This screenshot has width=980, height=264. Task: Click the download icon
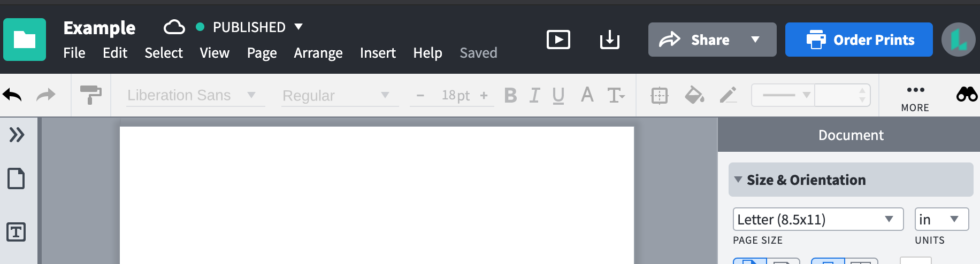pos(609,40)
